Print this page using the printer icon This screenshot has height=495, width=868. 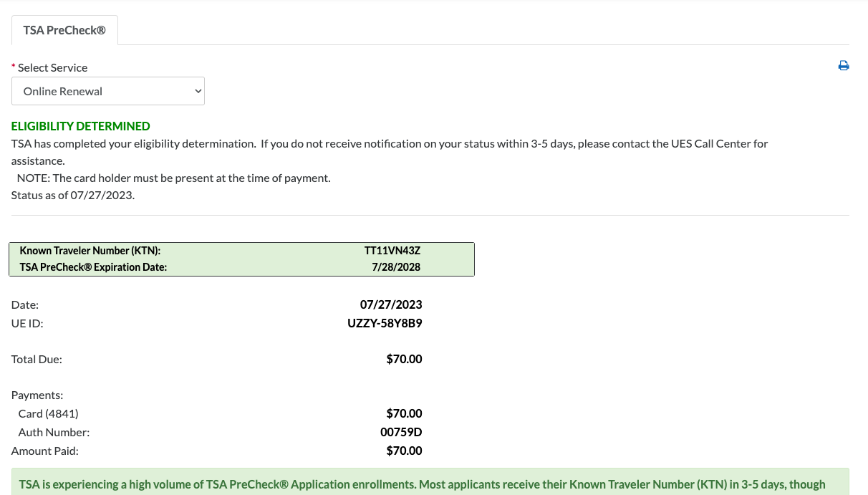(844, 66)
